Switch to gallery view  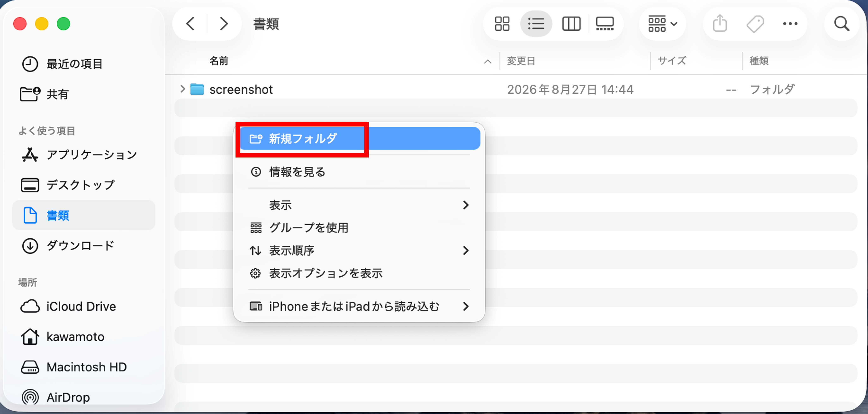point(605,24)
